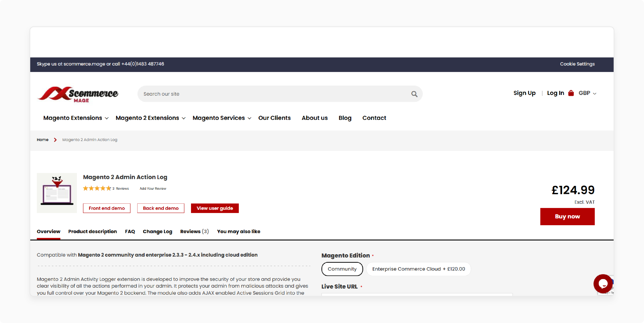This screenshot has height=323, width=644.
Task: Click the five-star rating icons
Action: point(97,188)
